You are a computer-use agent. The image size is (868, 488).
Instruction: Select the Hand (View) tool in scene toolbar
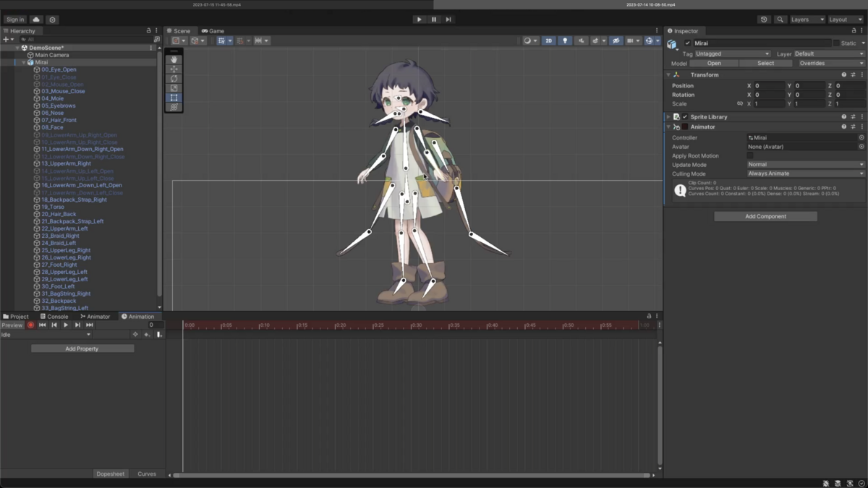[174, 60]
